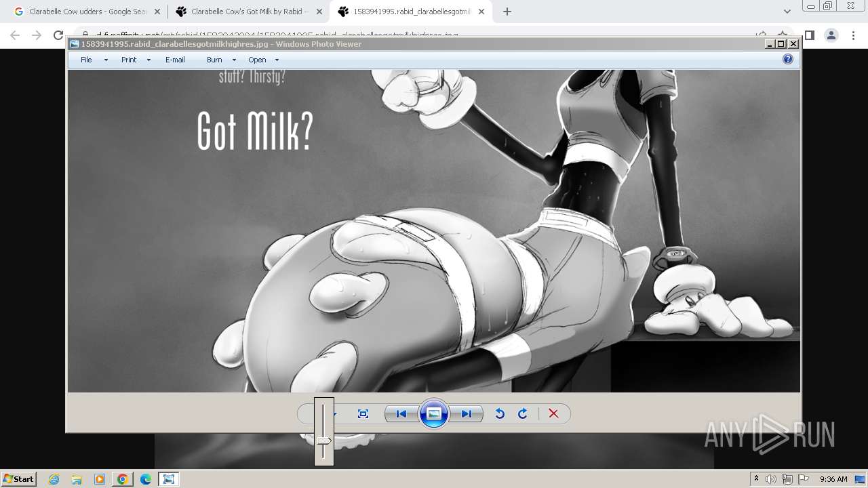The height and width of the screenshot is (488, 868).
Task: Go to the previous image
Action: (x=401, y=413)
